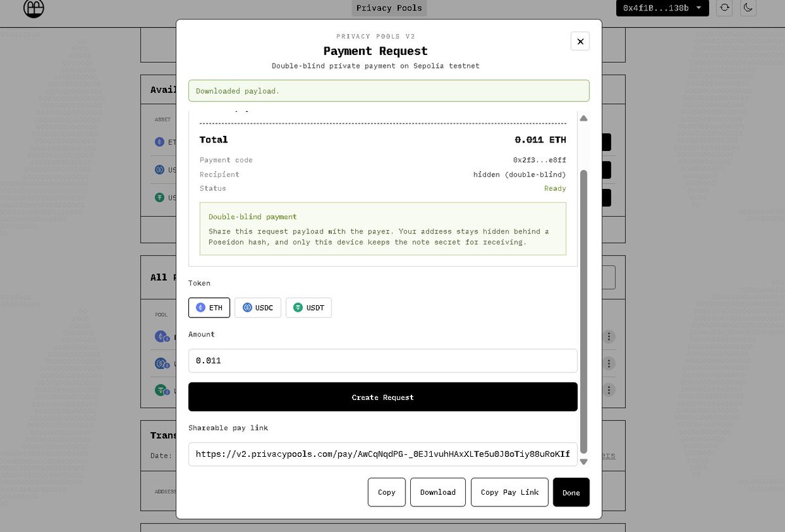
Task: Click the ETH asset icon in background list
Action: click(159, 142)
